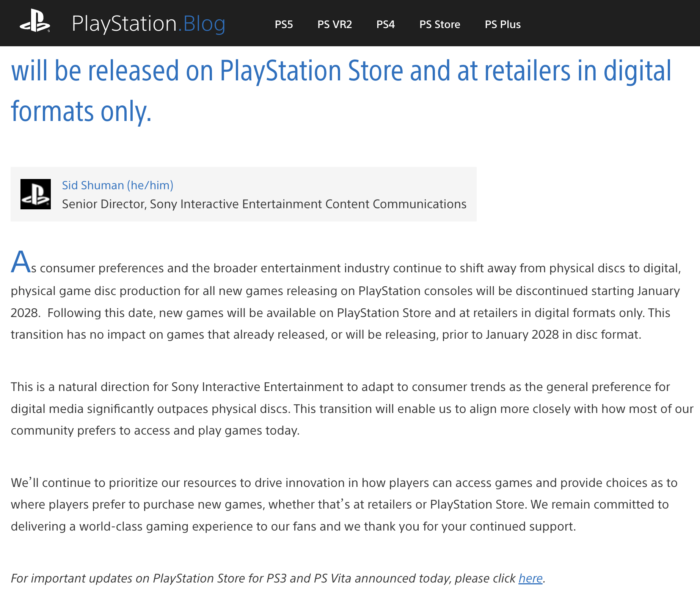The height and width of the screenshot is (606, 700).
Task: Go to the PS VR2 section
Action: (x=334, y=24)
